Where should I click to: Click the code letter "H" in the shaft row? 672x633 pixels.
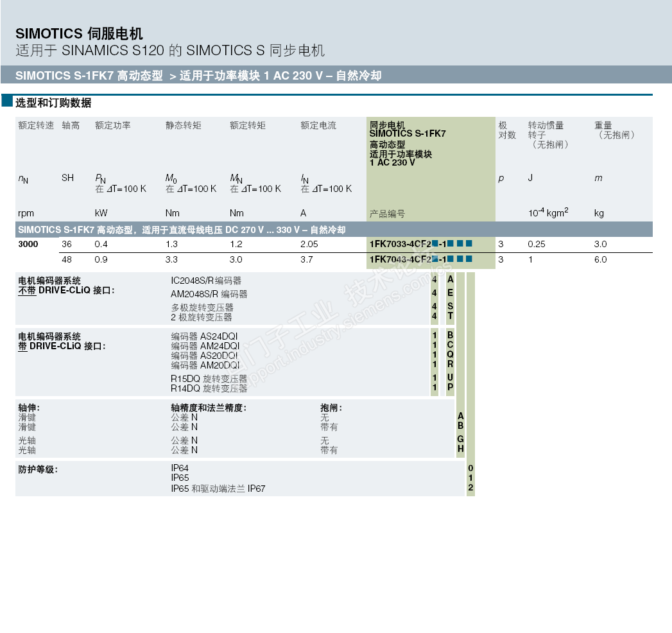460,448
